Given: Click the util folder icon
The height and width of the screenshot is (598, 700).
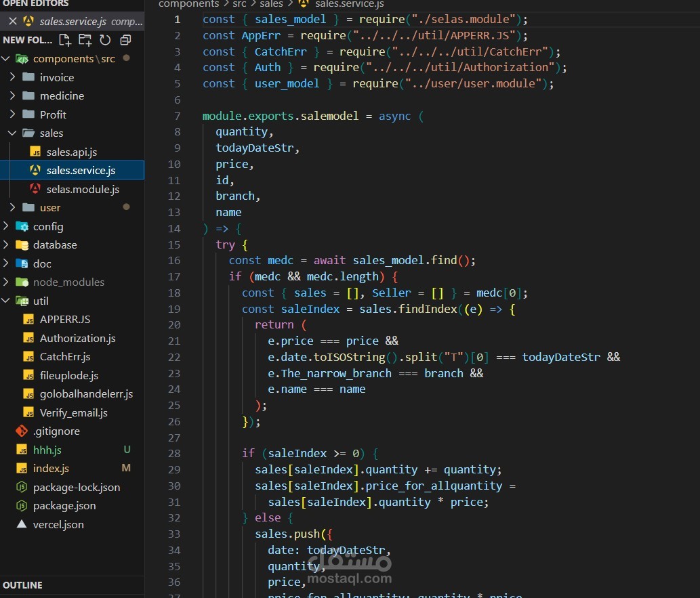Looking at the screenshot, I should pyautogui.click(x=22, y=301).
